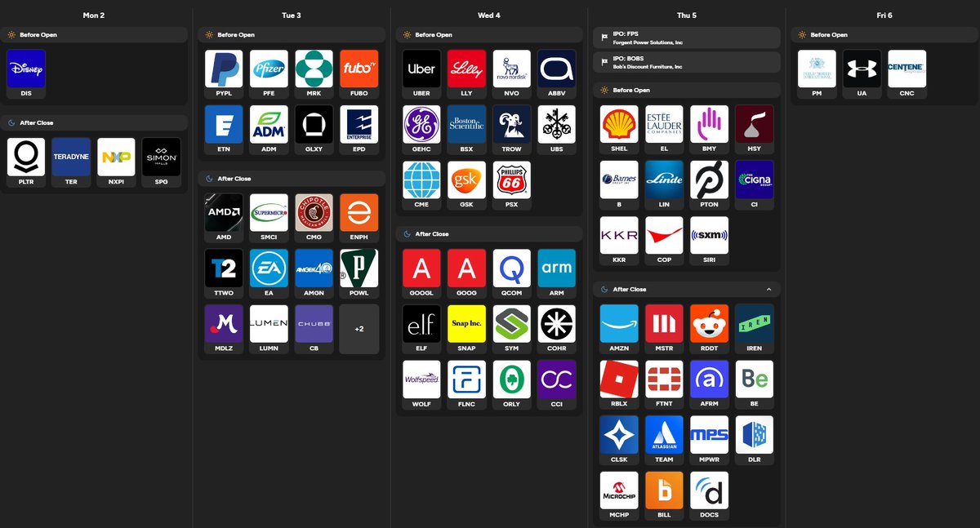Open the IPO: BOBS Discount Furniture entry
Viewport: 980px width, 528px height.
tap(687, 63)
